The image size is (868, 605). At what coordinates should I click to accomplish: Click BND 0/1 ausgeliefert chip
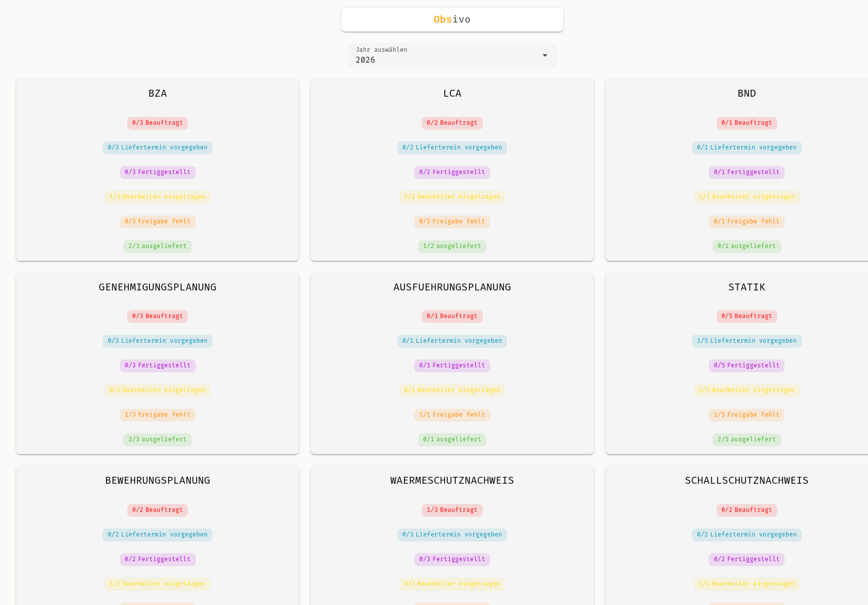pyautogui.click(x=747, y=247)
